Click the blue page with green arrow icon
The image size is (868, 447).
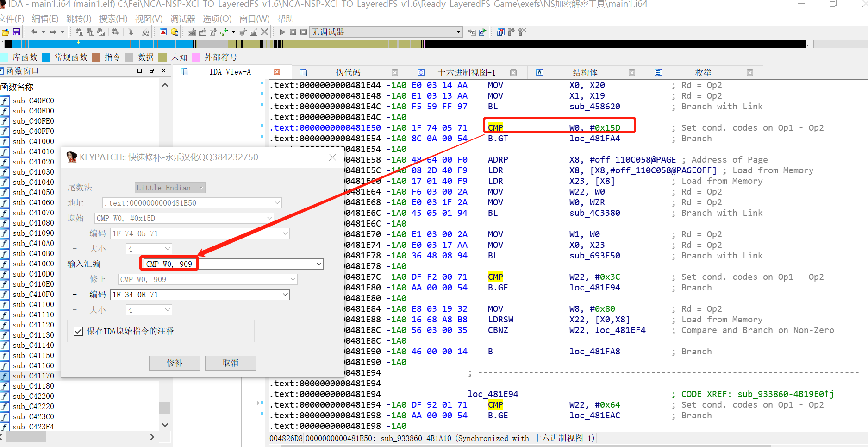(x=482, y=32)
